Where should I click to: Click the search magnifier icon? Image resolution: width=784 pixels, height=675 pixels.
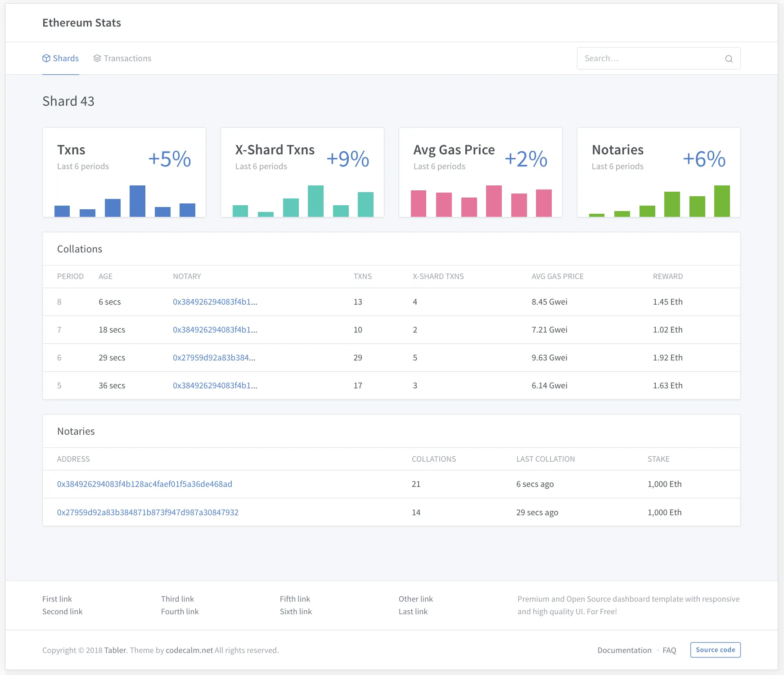click(729, 58)
